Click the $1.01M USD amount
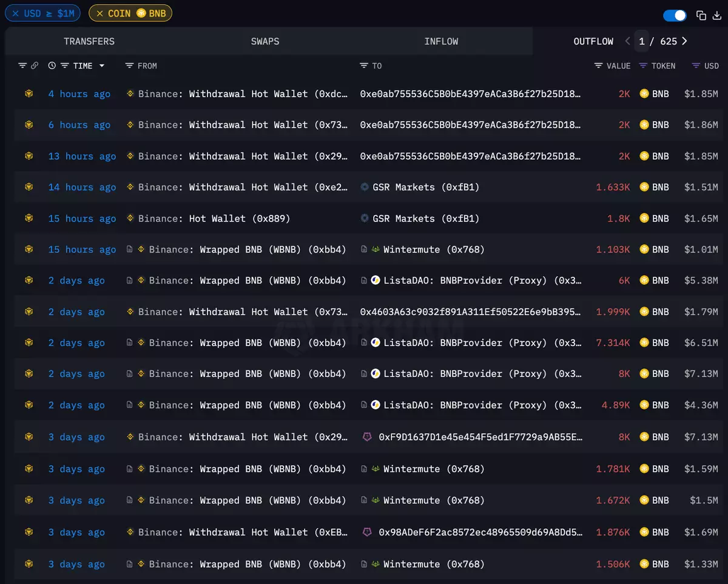 point(701,250)
